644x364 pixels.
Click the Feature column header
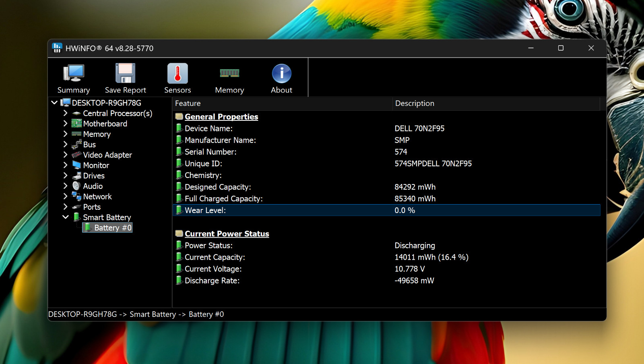(283, 103)
